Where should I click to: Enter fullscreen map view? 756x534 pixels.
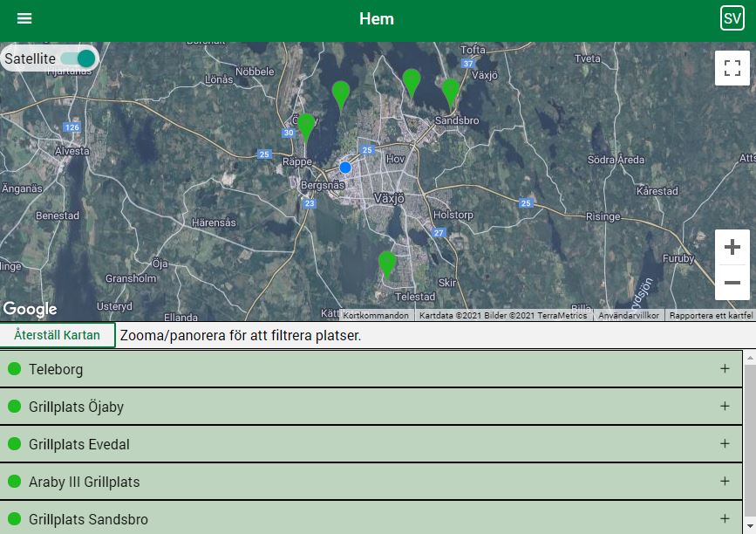tap(732, 68)
